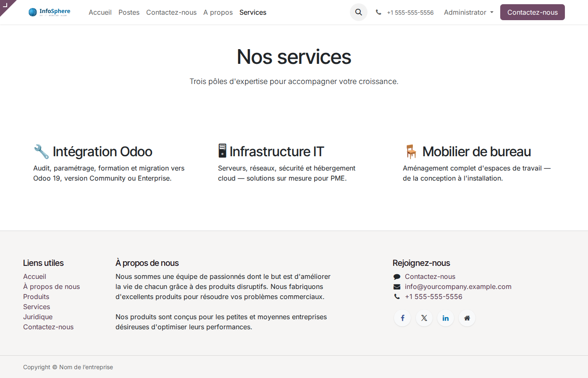Click the envelope icon beside the email address
588x378 pixels.
point(397,286)
